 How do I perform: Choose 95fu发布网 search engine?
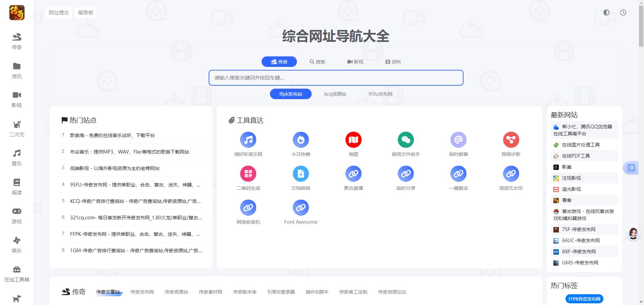point(380,94)
